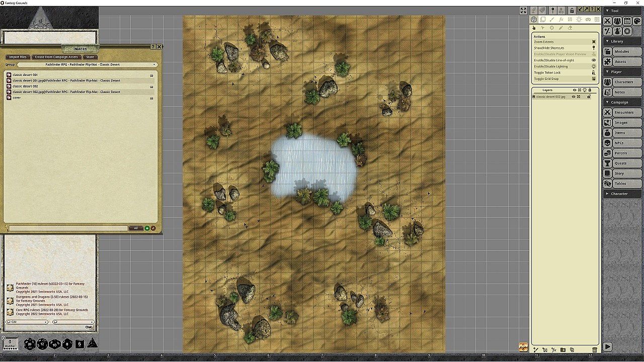The height and width of the screenshot is (362, 644).
Task: Click the d6 die icon
Action: click(x=79, y=344)
